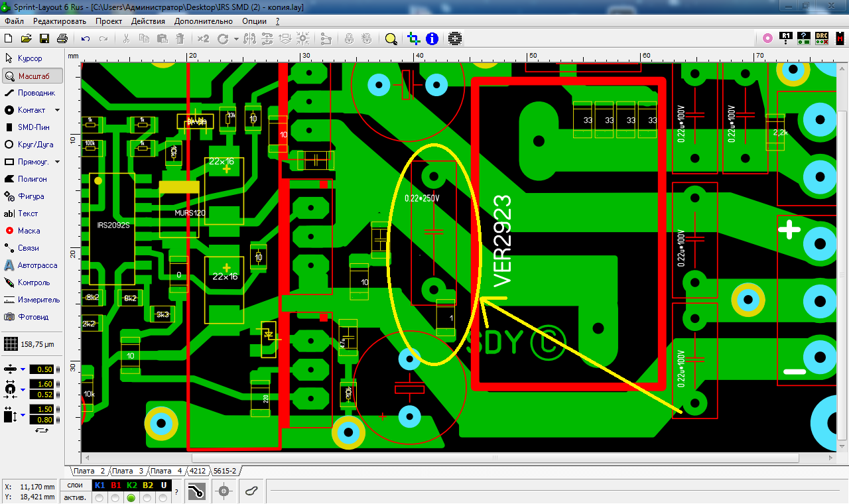Select the Контакт pad tool

tap(27, 110)
